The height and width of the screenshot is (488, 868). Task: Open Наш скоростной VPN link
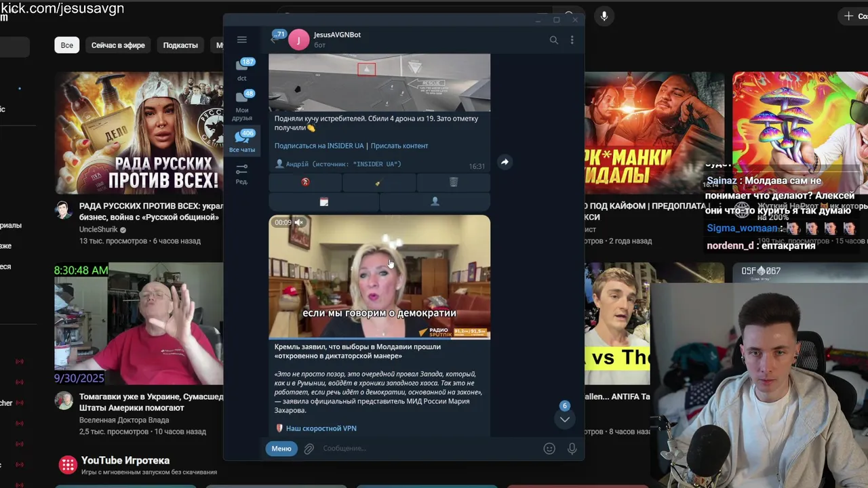click(x=321, y=428)
